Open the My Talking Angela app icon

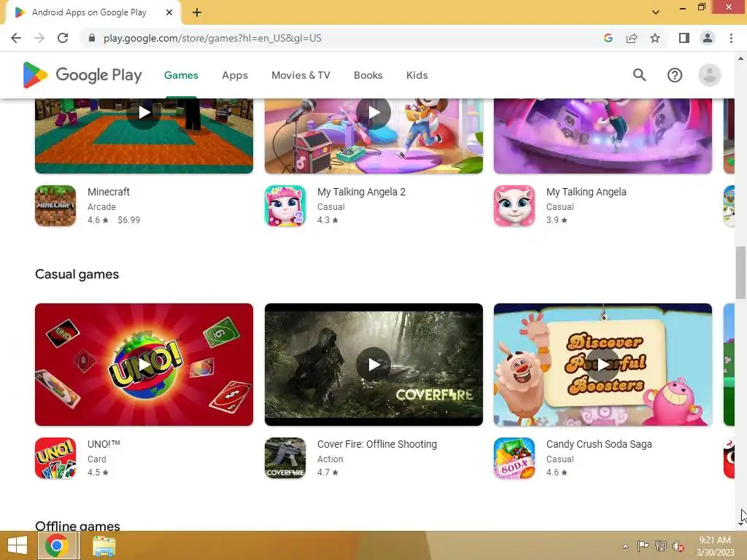[514, 206]
